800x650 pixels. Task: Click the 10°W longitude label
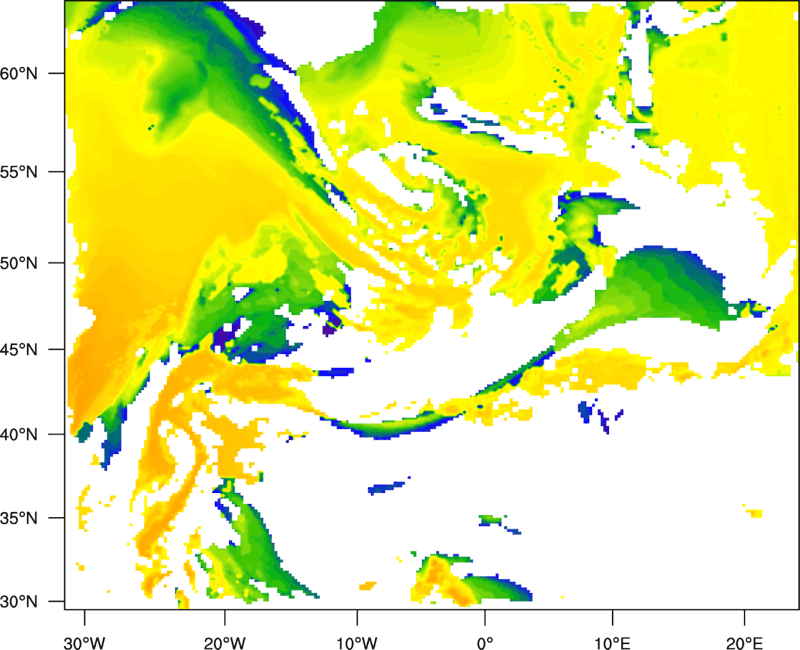tap(357, 643)
